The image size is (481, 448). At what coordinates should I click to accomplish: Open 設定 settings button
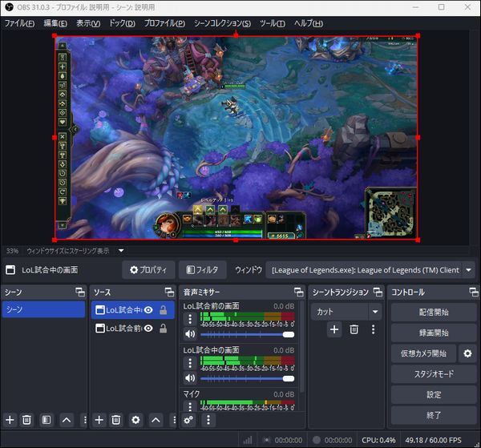[434, 394]
